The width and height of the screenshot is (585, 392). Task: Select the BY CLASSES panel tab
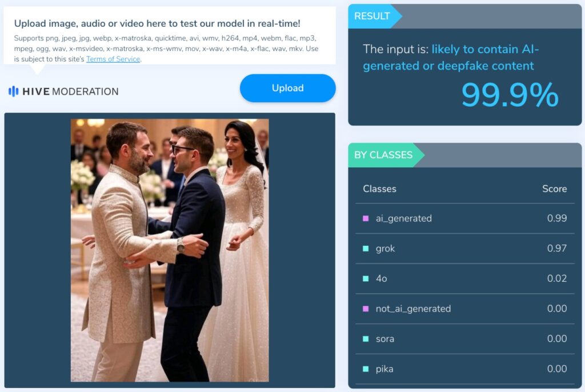point(384,155)
